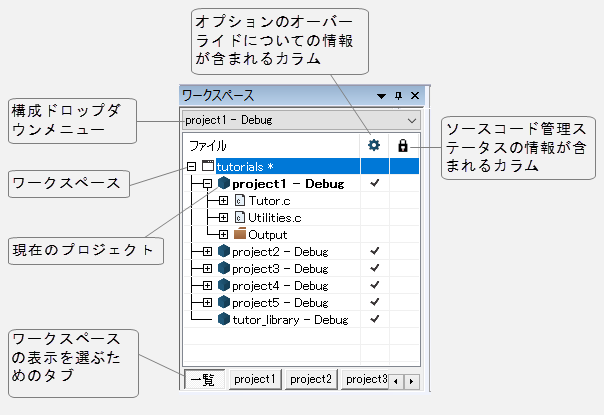Open the project1 - Debug configuration dropdown
Viewport: 604px width, 415px height.
[301, 121]
